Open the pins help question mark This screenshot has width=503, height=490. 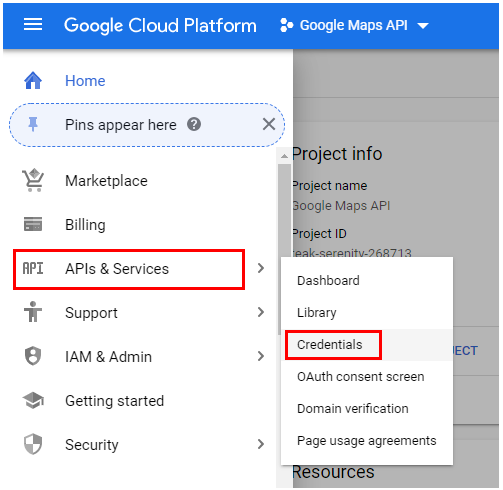(194, 124)
